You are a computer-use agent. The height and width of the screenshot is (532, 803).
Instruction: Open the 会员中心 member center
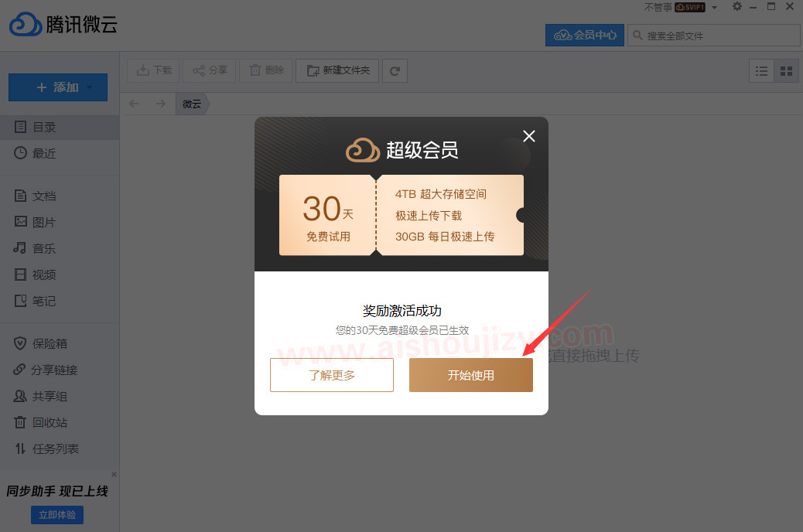coord(585,35)
